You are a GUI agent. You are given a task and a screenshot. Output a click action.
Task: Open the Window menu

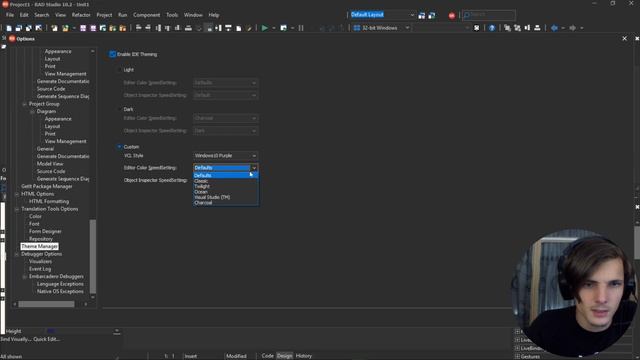click(193, 15)
